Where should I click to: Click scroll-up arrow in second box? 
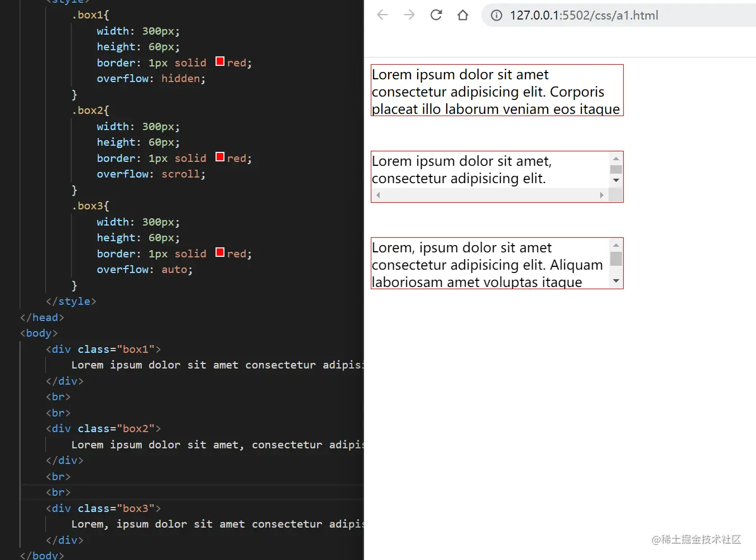coord(616,159)
